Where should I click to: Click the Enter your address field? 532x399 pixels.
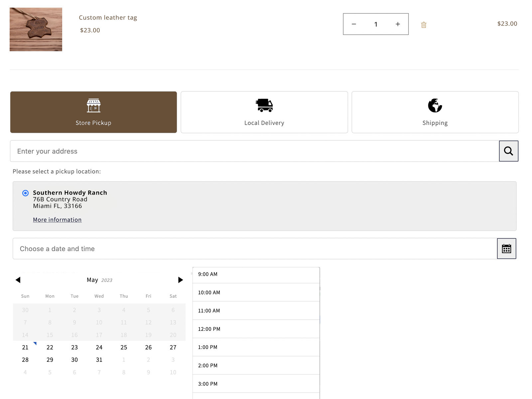pyautogui.click(x=254, y=151)
